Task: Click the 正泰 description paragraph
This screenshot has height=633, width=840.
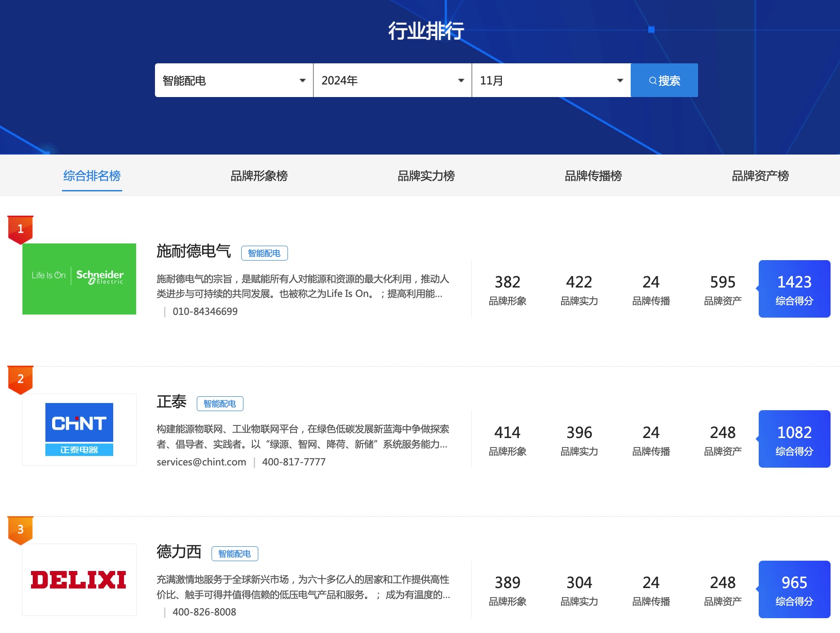Action: (303, 437)
